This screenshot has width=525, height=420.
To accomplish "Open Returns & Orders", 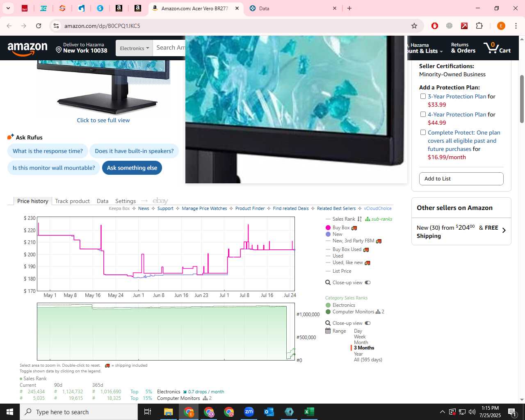I will [x=463, y=48].
